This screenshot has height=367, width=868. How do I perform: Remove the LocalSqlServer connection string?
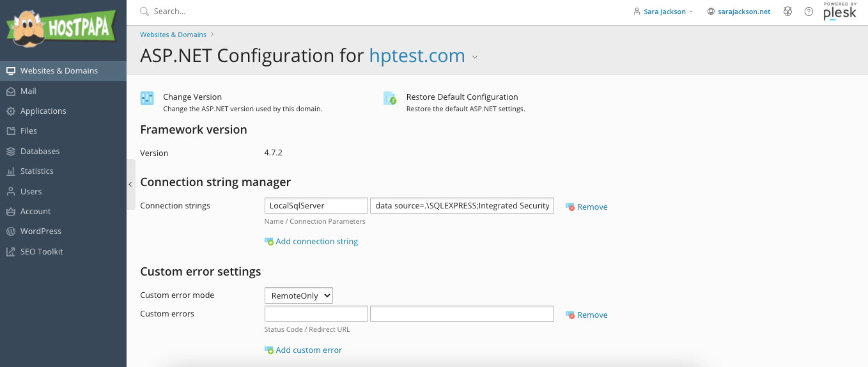pyautogui.click(x=587, y=207)
